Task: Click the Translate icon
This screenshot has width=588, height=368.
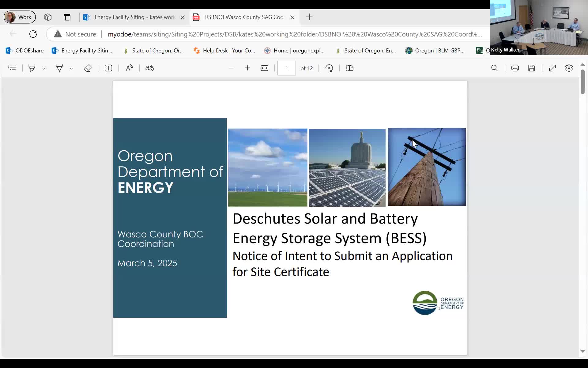Action: click(149, 68)
